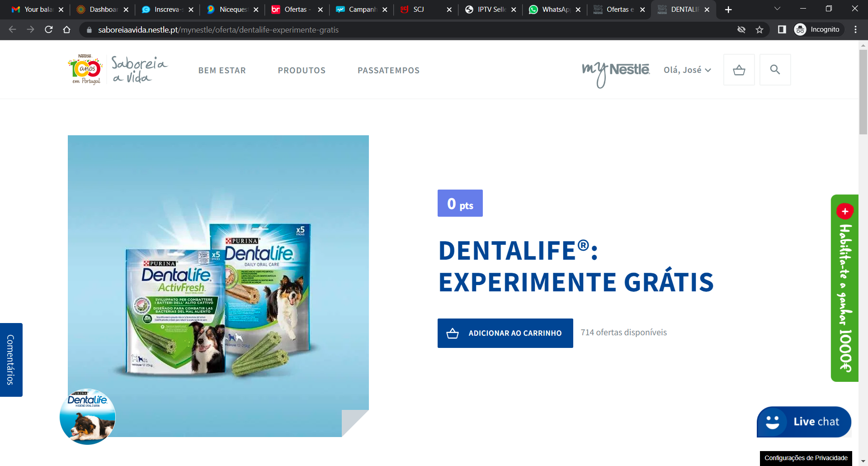Click the page vertical scrollbar thumb
The height and width of the screenshot is (466, 868).
click(863, 90)
